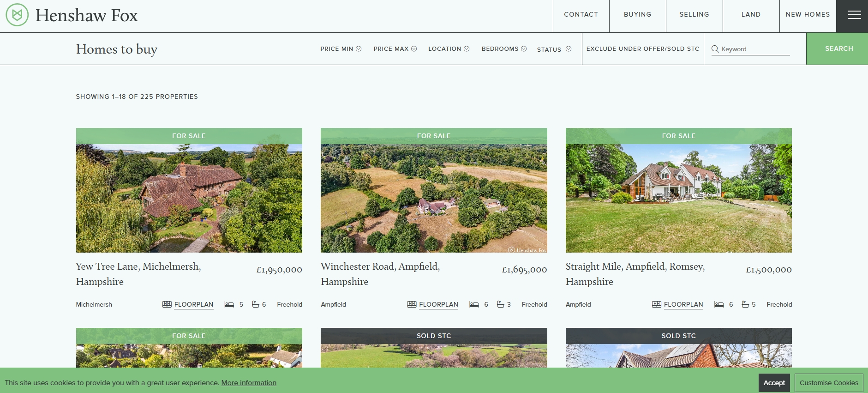Open the Location dropdown
This screenshot has width=868, height=393.
click(x=449, y=48)
